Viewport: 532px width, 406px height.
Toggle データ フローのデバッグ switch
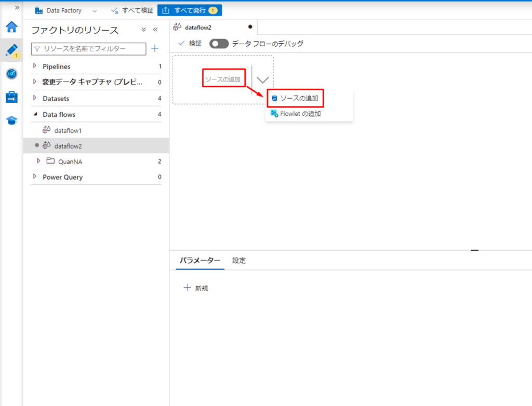point(219,44)
